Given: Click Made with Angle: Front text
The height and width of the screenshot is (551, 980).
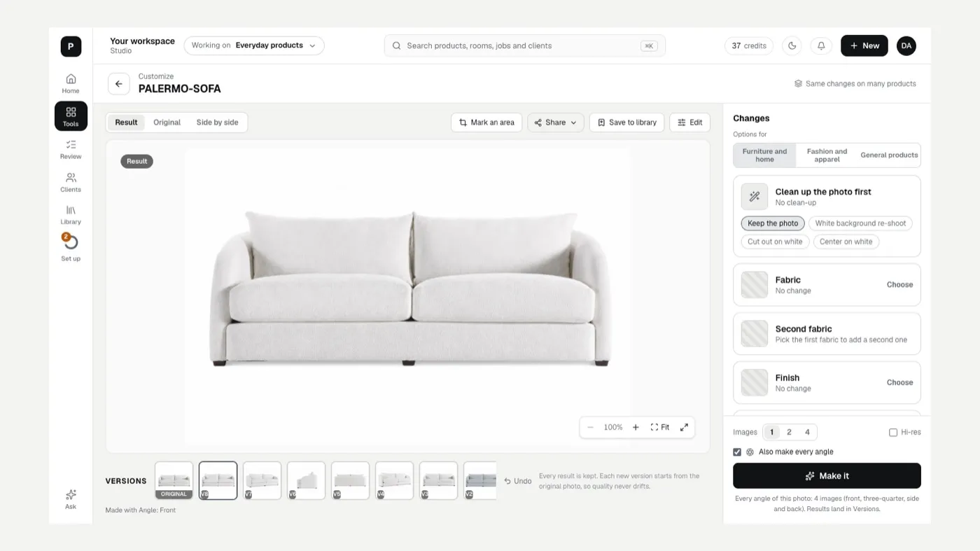Looking at the screenshot, I should tap(141, 510).
